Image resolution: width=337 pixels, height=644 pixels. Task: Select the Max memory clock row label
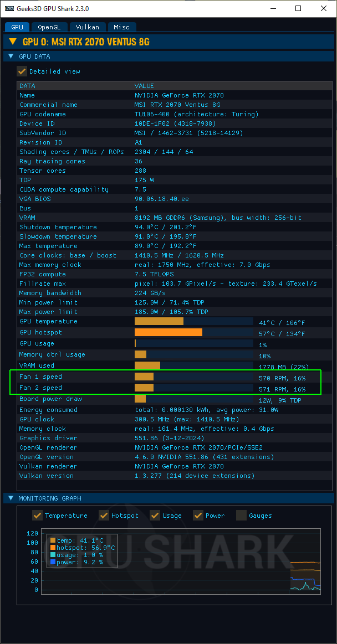click(x=50, y=265)
